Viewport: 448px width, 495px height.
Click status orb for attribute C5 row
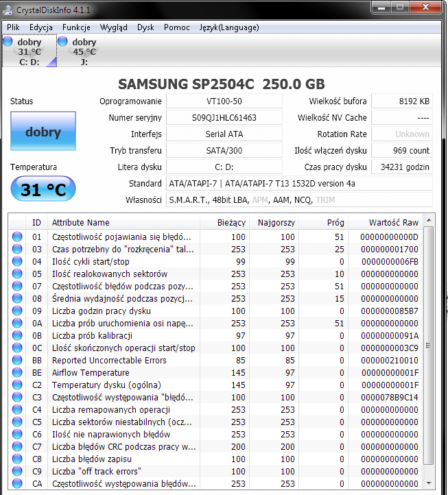[x=17, y=422]
